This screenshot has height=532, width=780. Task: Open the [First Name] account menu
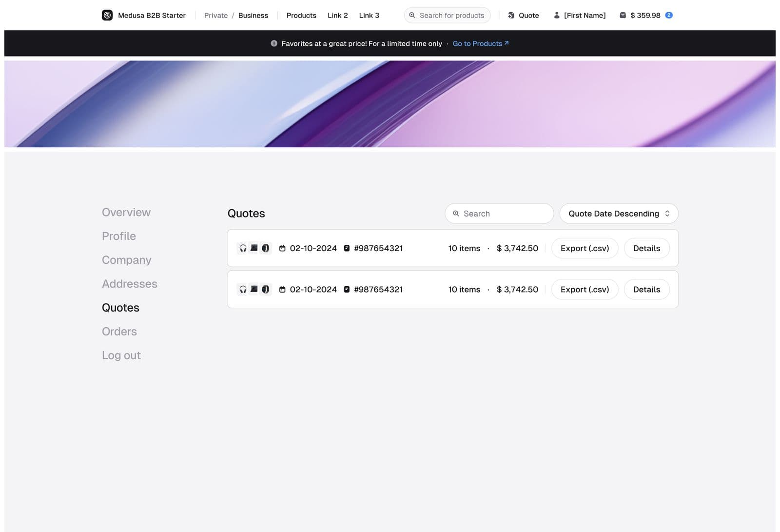(580, 15)
